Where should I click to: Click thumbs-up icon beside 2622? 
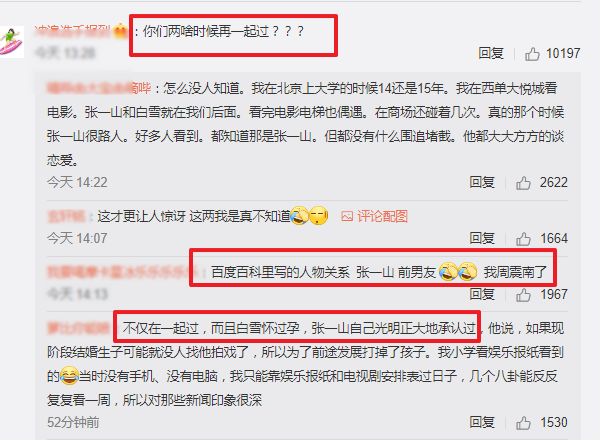[523, 183]
